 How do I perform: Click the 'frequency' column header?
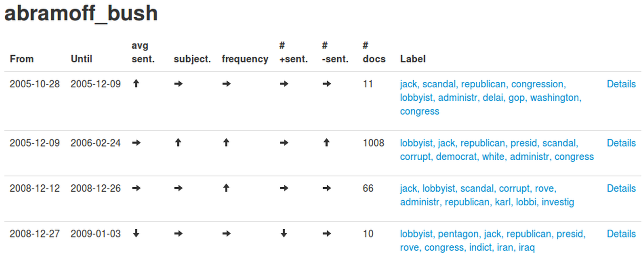coord(245,59)
